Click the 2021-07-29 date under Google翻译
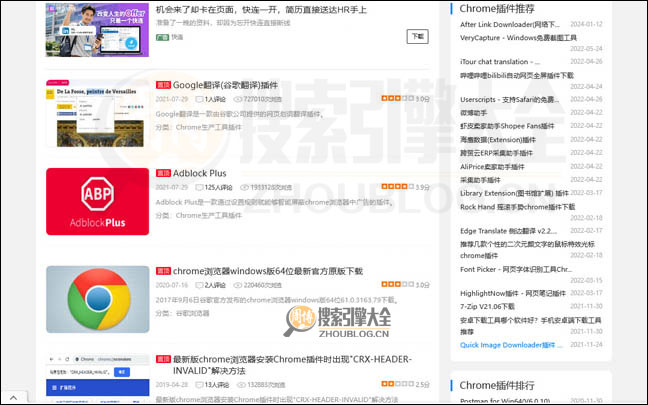 tap(172, 99)
